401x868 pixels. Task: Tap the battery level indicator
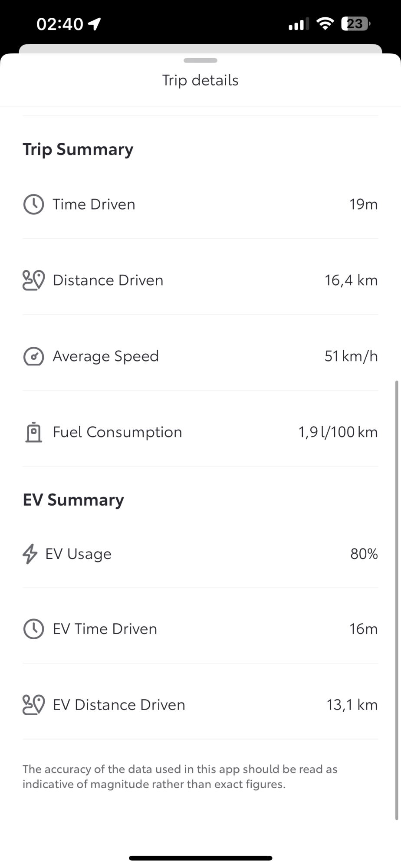(x=355, y=24)
